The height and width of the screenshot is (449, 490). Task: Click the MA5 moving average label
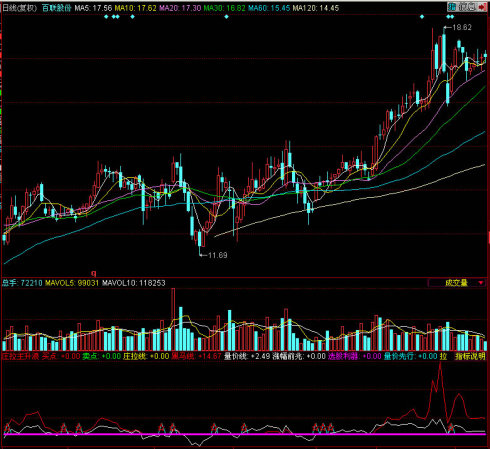(93, 8)
